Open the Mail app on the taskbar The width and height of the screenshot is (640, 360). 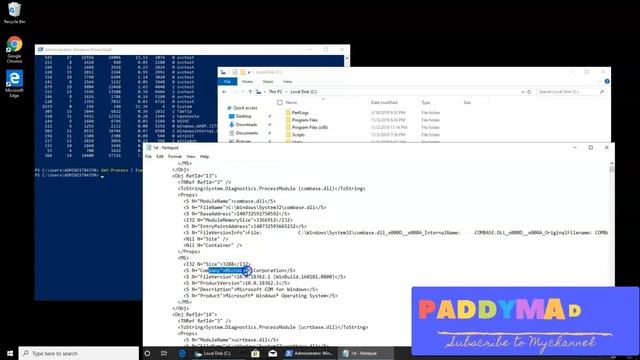(273, 353)
